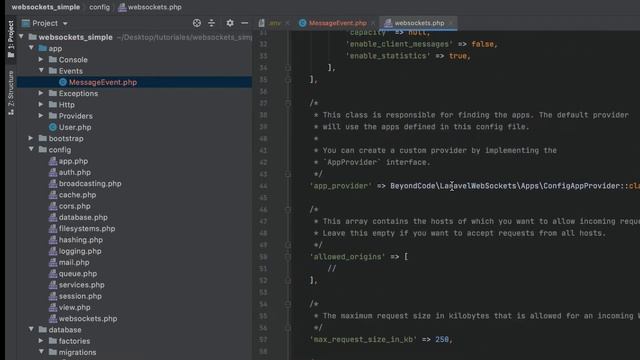This screenshot has height=360, width=640.
Task: Open logging.php in config folder
Action: click(80, 251)
